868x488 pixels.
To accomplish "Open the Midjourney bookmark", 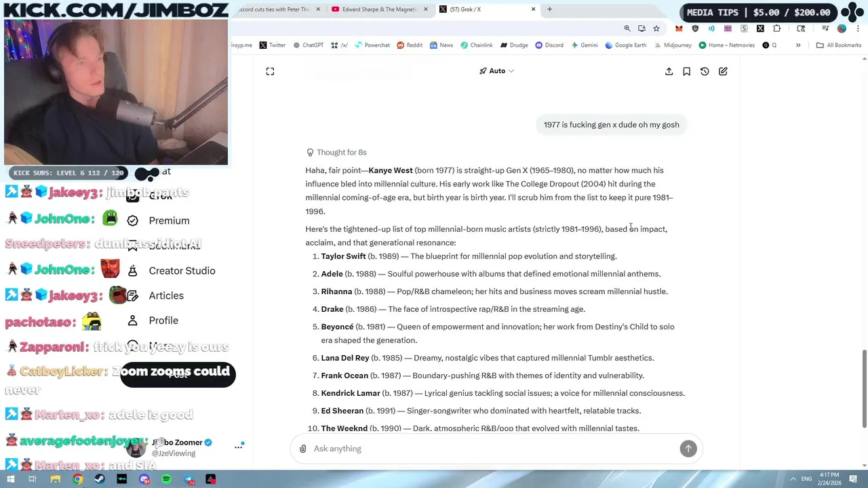I will click(x=673, y=45).
